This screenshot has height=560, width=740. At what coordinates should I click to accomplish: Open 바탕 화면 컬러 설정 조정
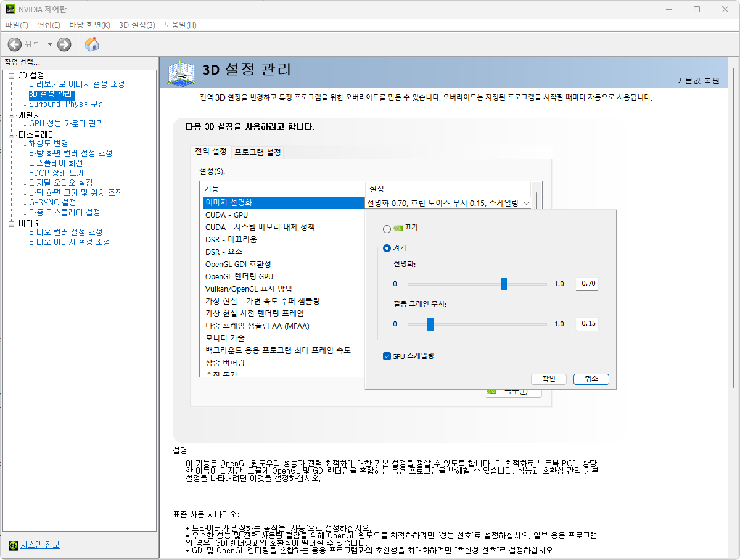coord(71,154)
